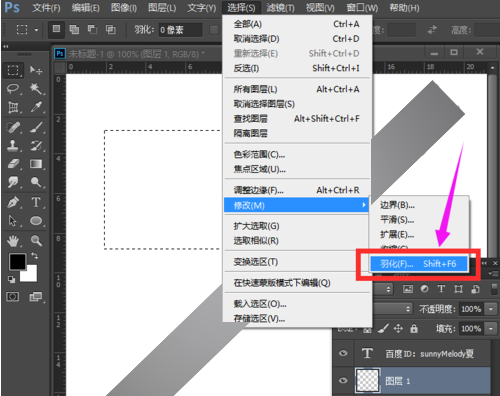Select the Ellipse shape tool

click(36, 221)
